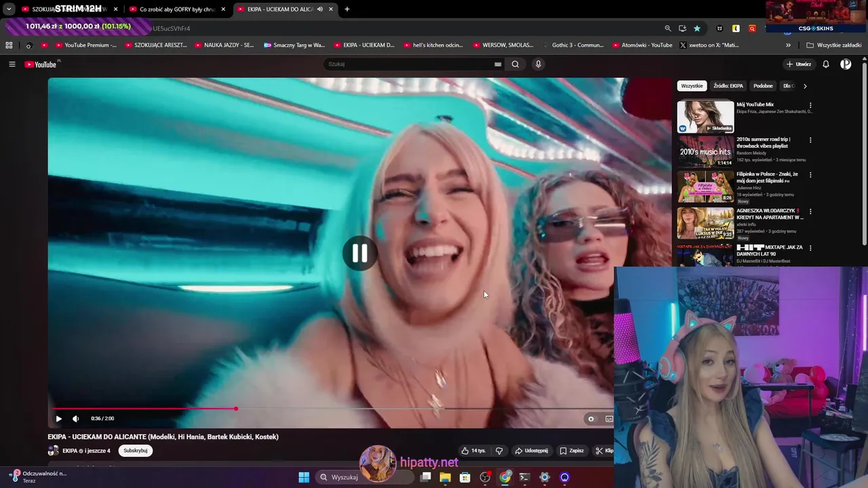Expand the tab search dropdown arrow
The width and height of the screenshot is (868, 488).
9,9
